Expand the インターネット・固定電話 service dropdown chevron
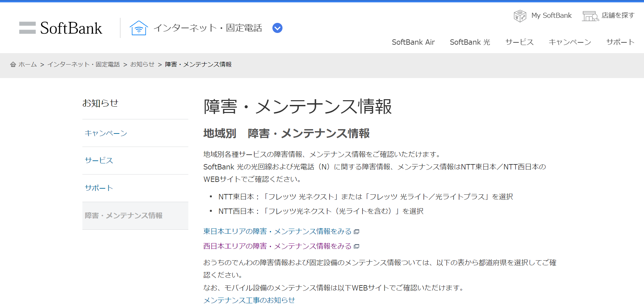Viewport: 644px width, 307px height. coord(277,28)
